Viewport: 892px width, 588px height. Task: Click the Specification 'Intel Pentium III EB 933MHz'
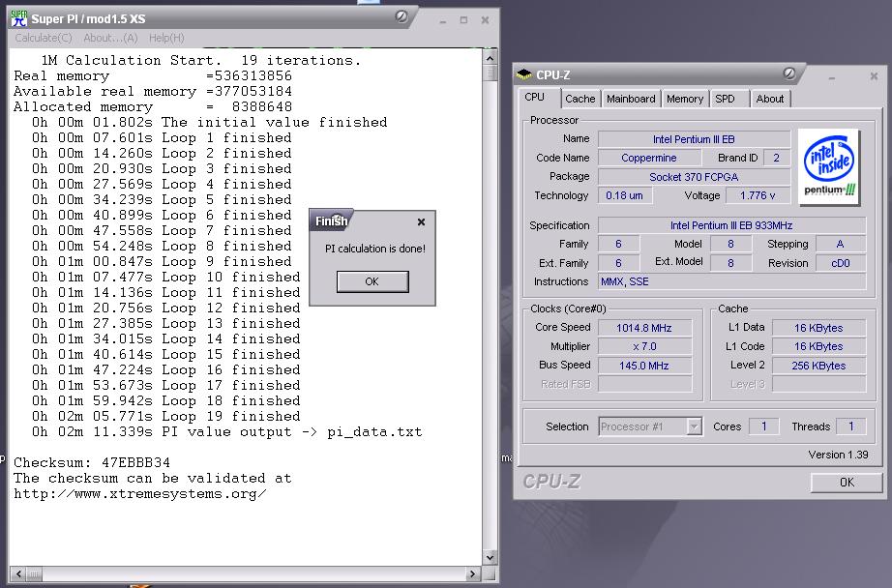pos(731,225)
